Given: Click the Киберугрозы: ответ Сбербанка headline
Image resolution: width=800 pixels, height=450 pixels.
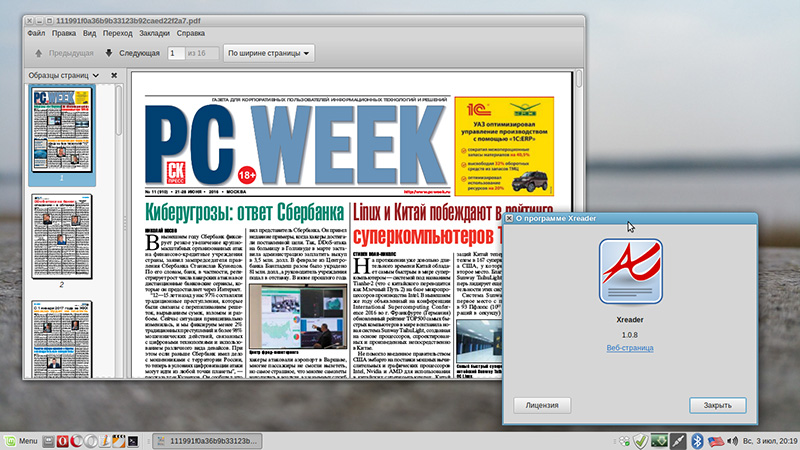Looking at the screenshot, I should (x=244, y=212).
